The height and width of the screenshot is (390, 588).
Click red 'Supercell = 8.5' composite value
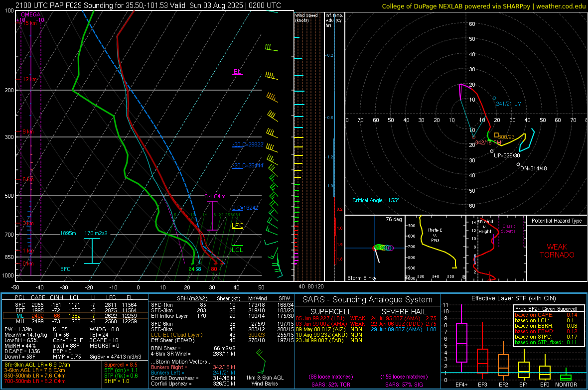(x=121, y=365)
